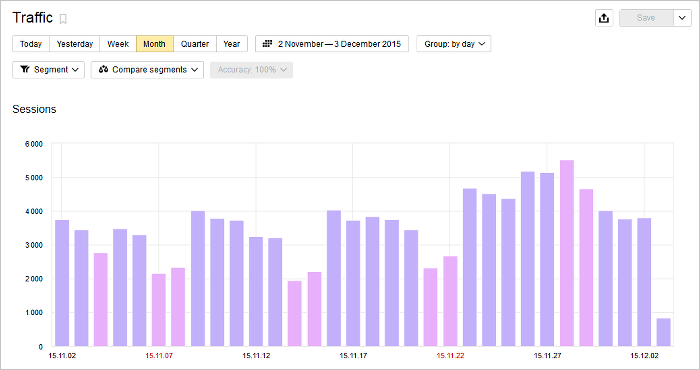Viewport: 700px width, 370px height.
Task: Open the 2 November — 3 December 2015 date picker
Action: coord(332,44)
